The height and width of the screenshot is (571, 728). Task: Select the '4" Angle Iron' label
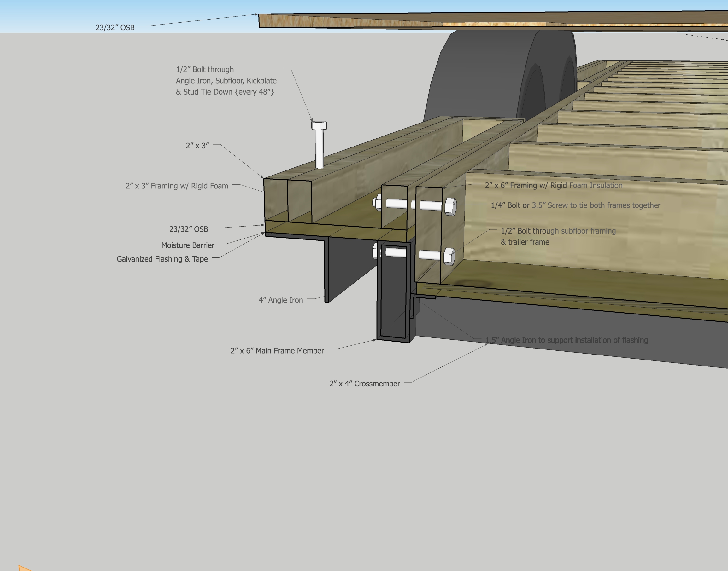point(280,300)
